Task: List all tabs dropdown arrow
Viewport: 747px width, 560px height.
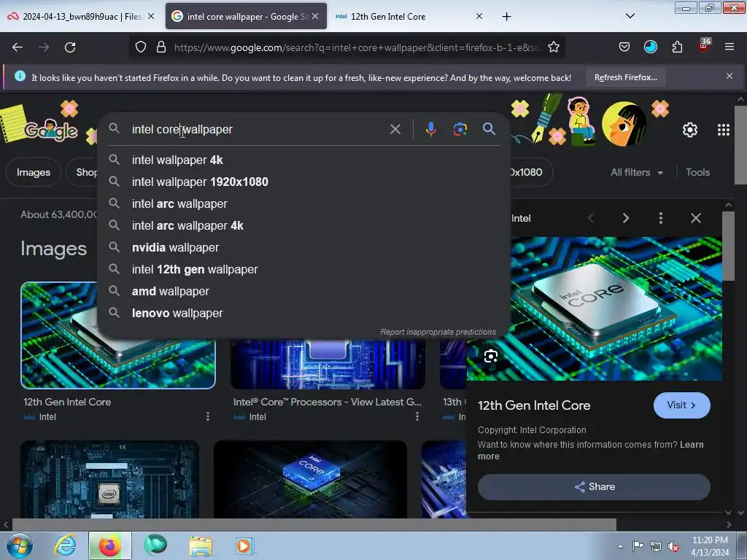Action: point(630,16)
